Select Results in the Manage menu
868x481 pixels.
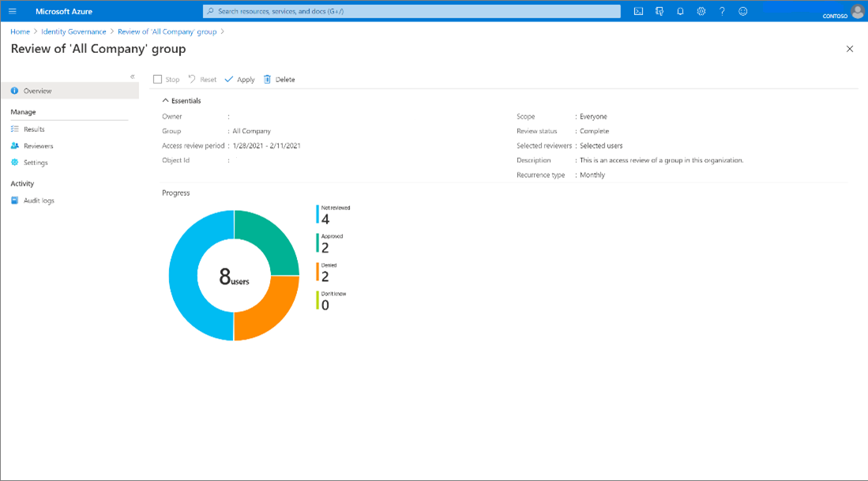pos(34,130)
